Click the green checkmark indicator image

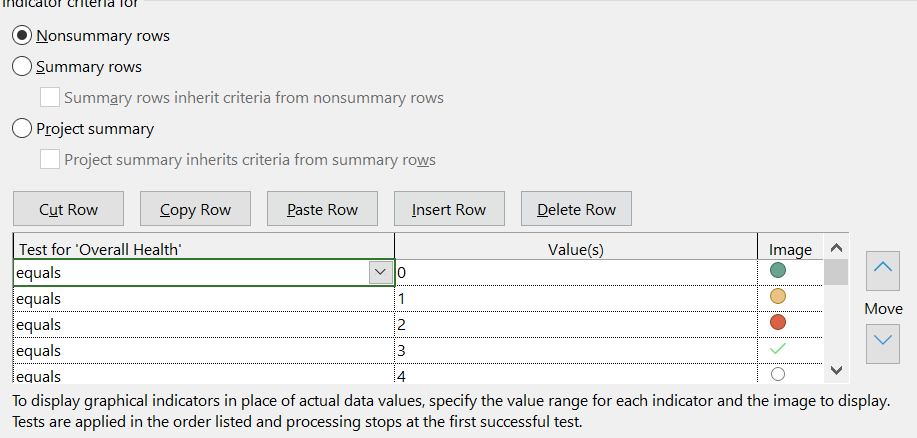tap(778, 349)
